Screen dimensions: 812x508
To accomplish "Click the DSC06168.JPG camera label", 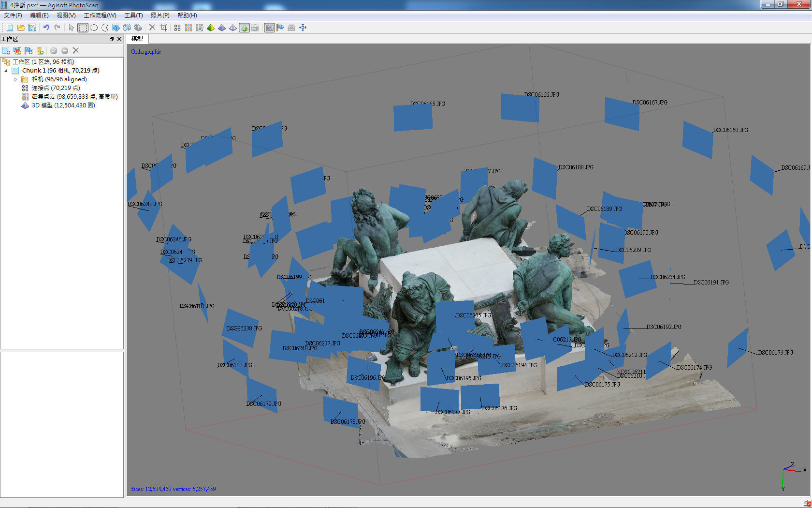I will tap(730, 130).
